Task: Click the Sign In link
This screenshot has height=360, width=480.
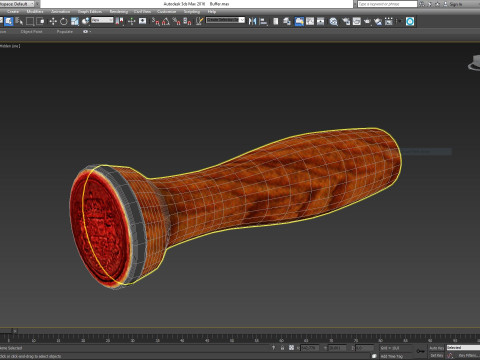Action: point(455,4)
